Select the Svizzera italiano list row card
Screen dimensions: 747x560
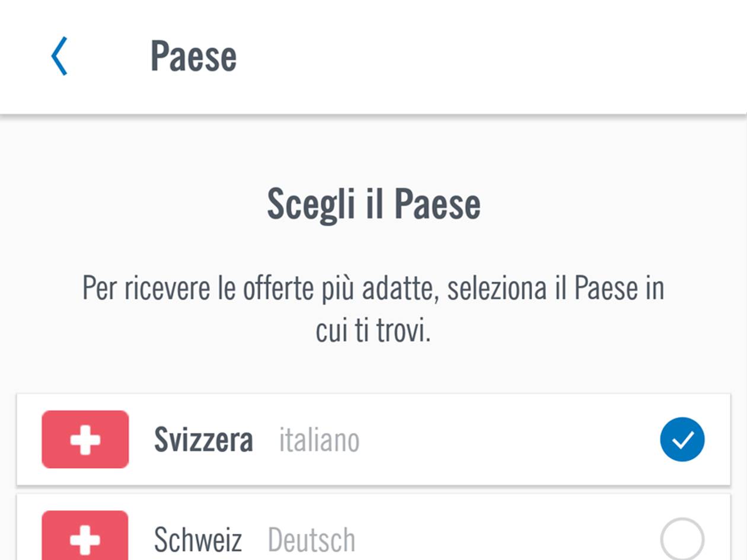coord(373,439)
